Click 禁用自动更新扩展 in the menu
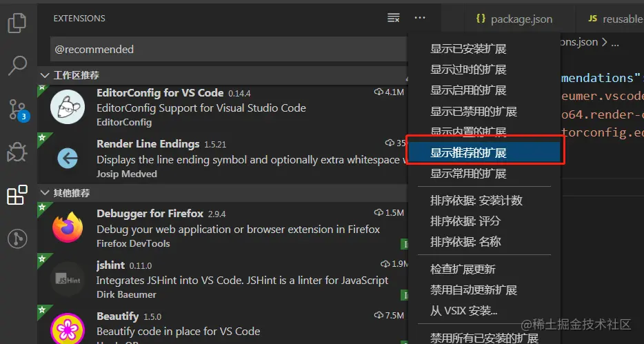Image resolution: width=644 pixels, height=344 pixels. click(485, 290)
